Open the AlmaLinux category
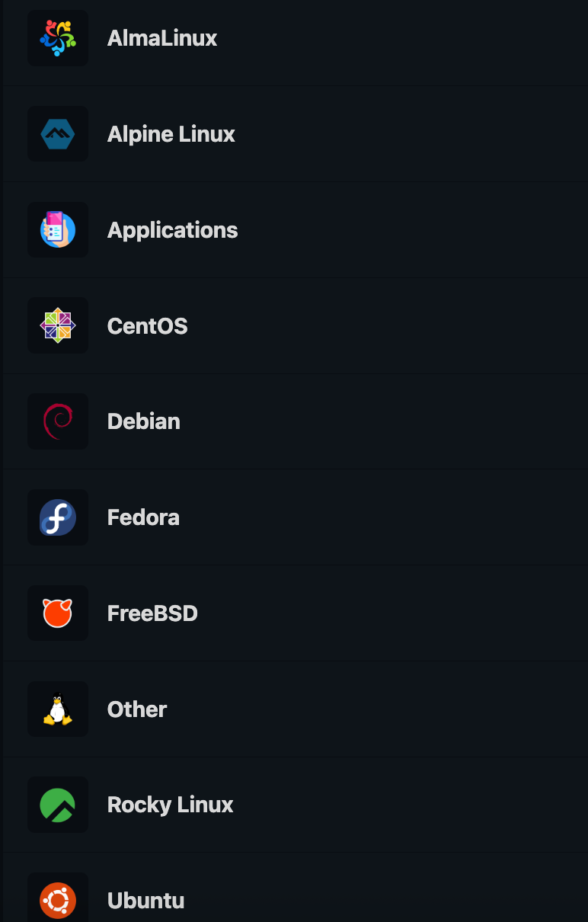588x922 pixels. coord(162,38)
